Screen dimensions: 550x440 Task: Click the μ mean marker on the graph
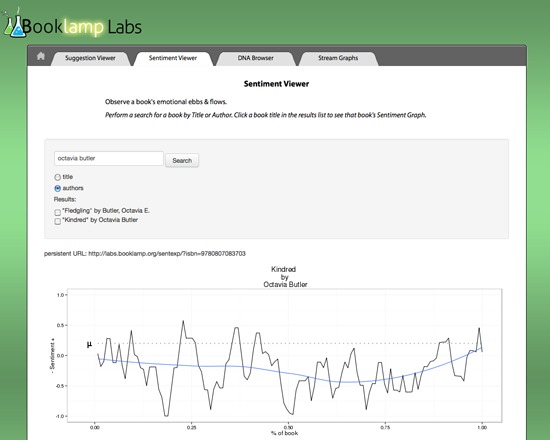tap(89, 344)
